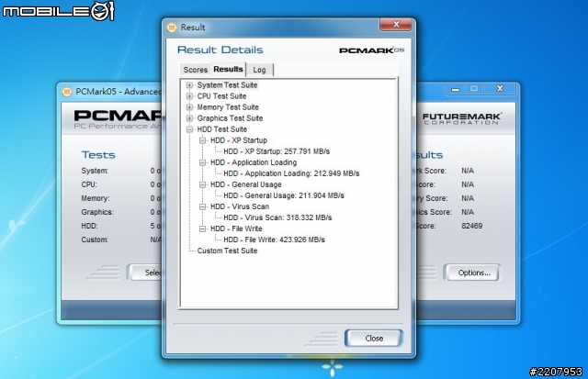Image resolution: width=588 pixels, height=379 pixels.
Task: Maximize the PCMark05 Advanced window
Action: pos(474,89)
